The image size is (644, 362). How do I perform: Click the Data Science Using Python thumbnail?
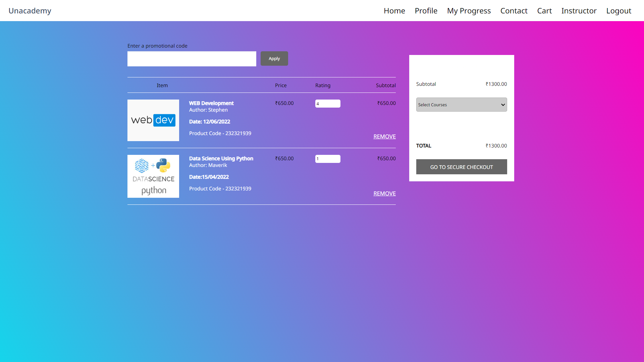point(153,176)
